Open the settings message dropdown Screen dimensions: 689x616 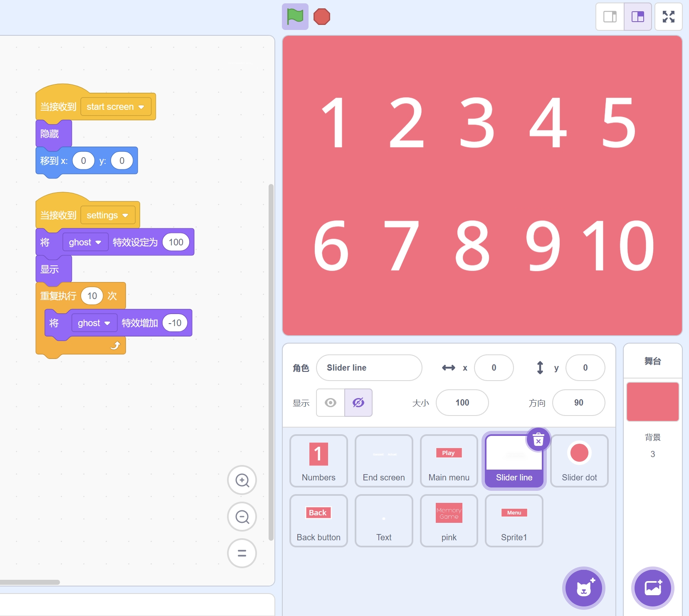click(x=125, y=215)
